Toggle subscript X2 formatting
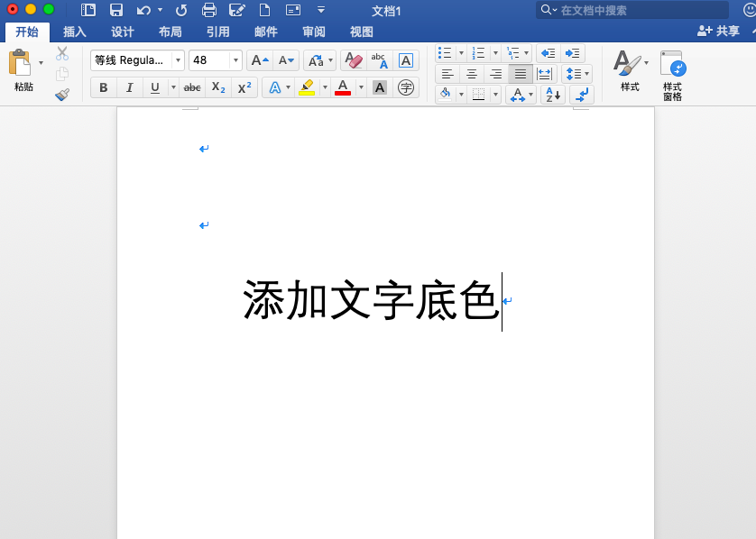Viewport: 756px width, 539px height. [218, 87]
